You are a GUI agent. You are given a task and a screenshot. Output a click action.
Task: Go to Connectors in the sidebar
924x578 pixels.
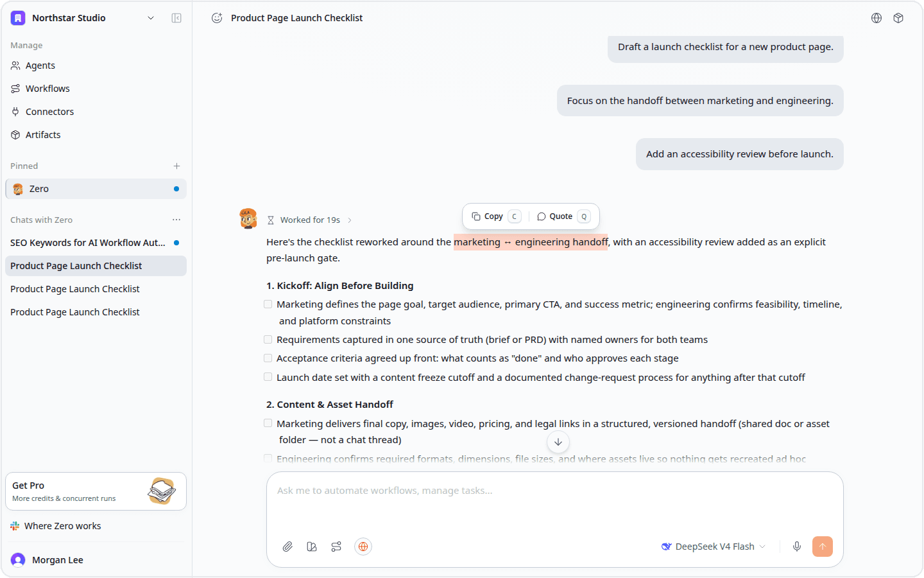pyautogui.click(x=96, y=112)
